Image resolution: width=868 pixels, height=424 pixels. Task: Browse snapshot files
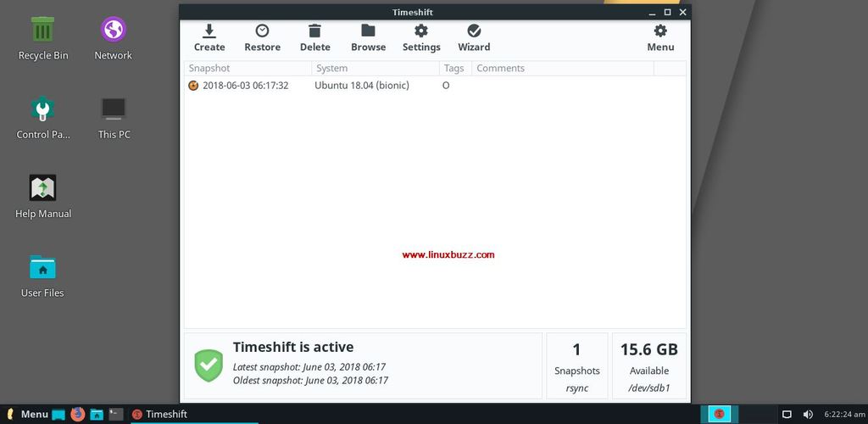pos(368,38)
